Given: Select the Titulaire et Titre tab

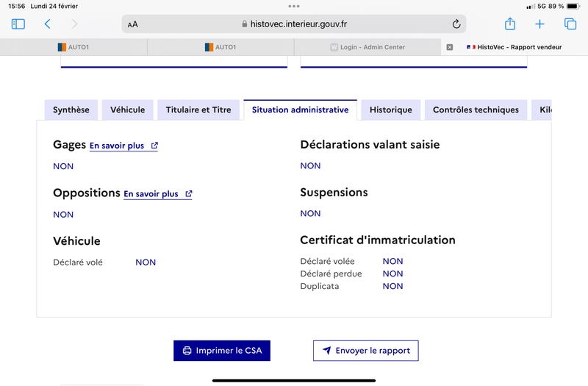Looking at the screenshot, I should (198, 110).
